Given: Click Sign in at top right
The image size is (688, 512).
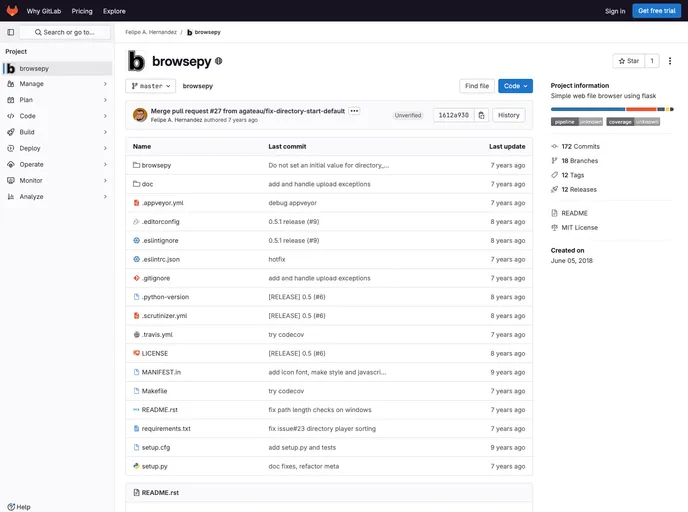Looking at the screenshot, I should (615, 11).
